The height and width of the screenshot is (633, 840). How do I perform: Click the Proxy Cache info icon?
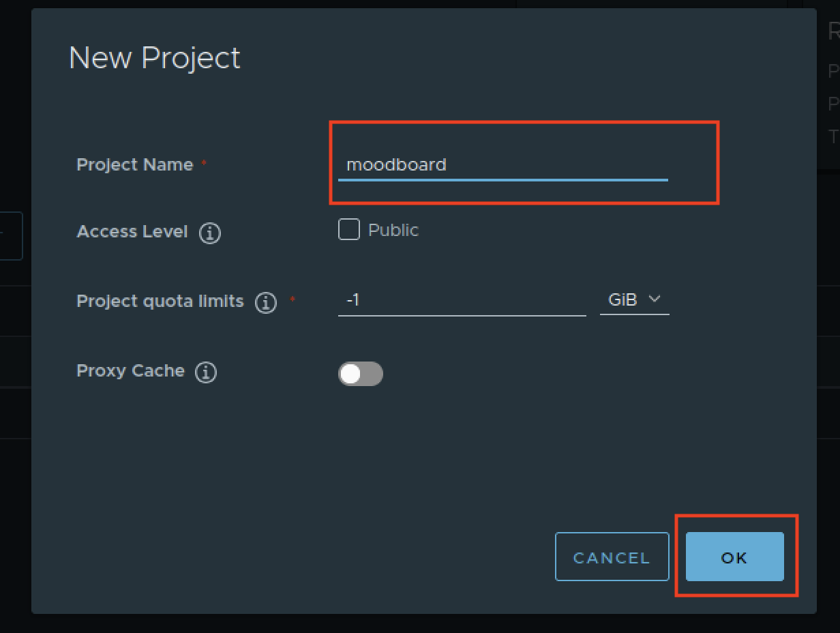(x=205, y=372)
